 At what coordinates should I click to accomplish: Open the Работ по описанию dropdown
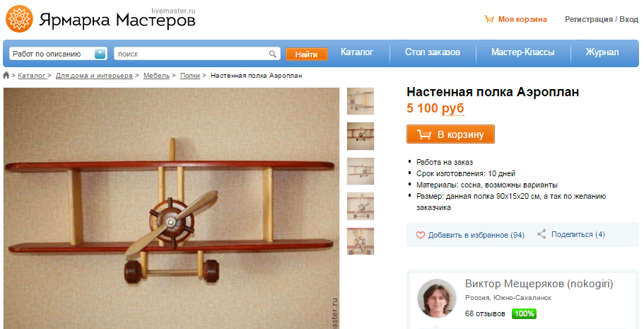tap(58, 54)
